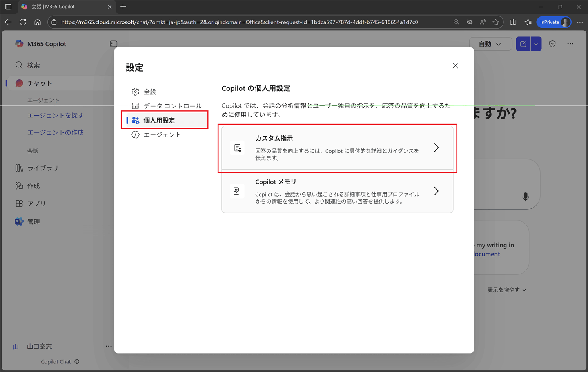Viewport: 588px width, 372px height.
Task: Add this page to favorites
Action: pyautogui.click(x=496, y=22)
